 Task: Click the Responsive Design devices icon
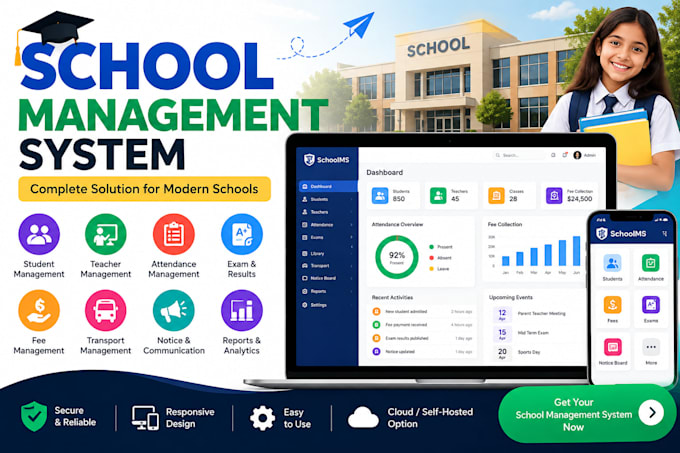[x=145, y=418]
